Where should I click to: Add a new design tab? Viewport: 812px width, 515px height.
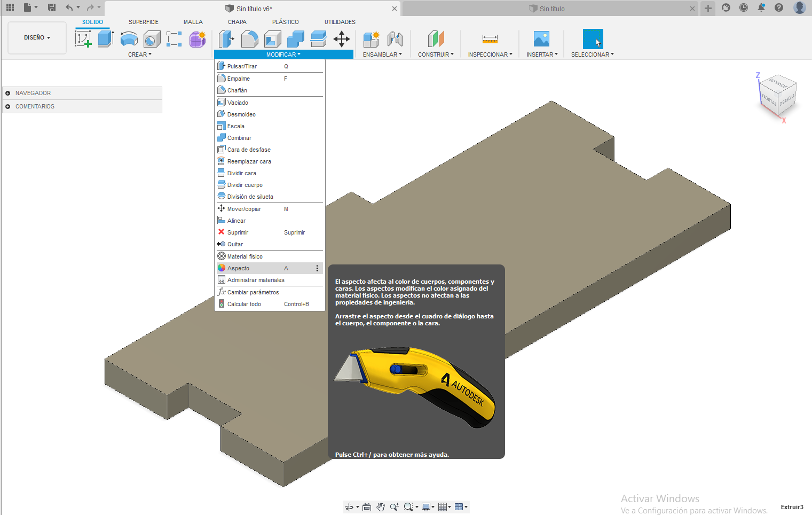[708, 8]
